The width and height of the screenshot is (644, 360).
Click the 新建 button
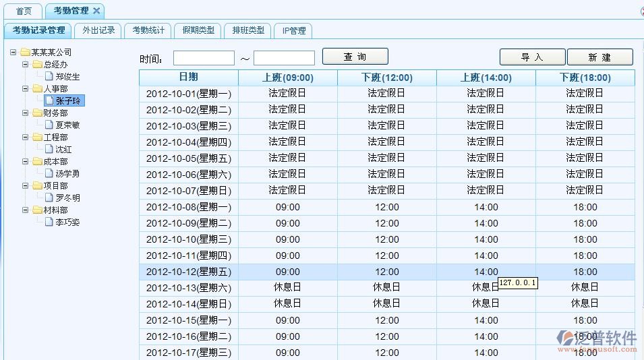click(x=599, y=57)
